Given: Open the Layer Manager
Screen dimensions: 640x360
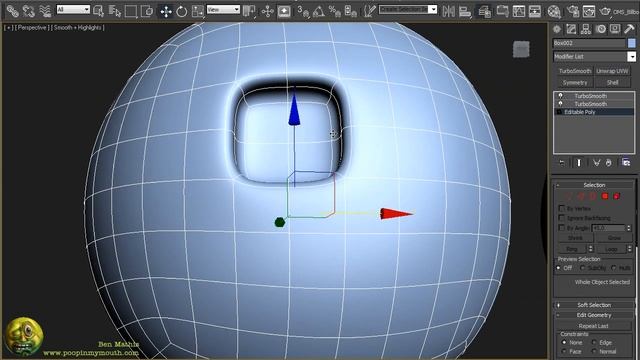Looking at the screenshot, I should (484, 11).
